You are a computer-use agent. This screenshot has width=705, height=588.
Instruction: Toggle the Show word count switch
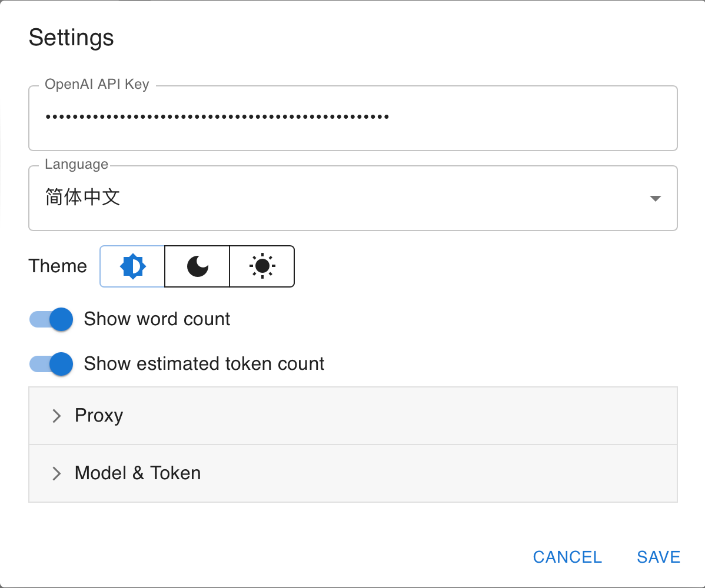(51, 319)
